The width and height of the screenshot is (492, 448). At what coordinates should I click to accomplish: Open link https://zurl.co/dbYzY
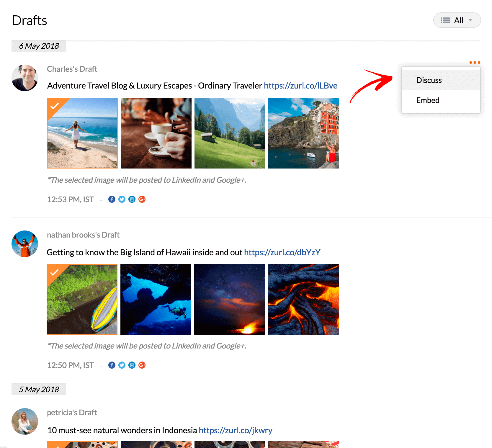click(x=282, y=252)
